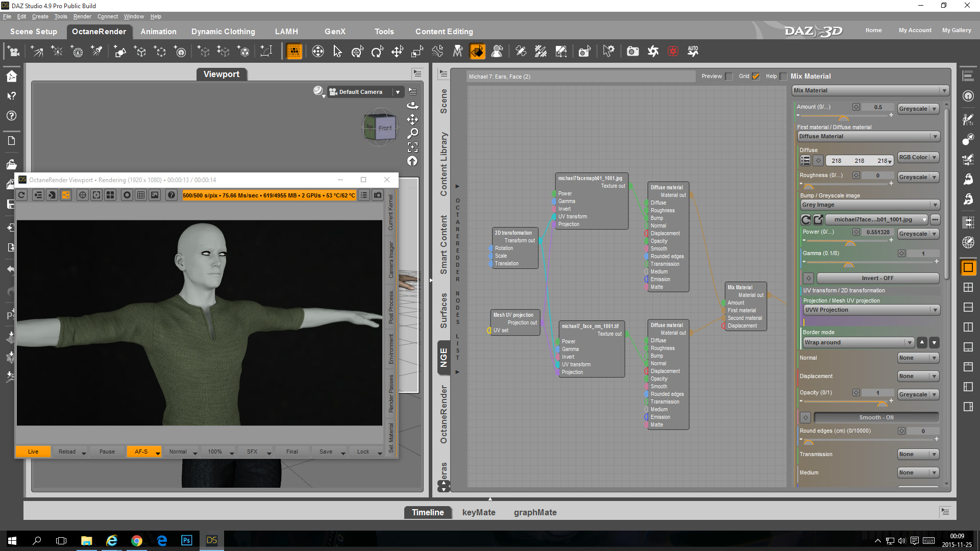Click the Pause render button

coord(107,452)
